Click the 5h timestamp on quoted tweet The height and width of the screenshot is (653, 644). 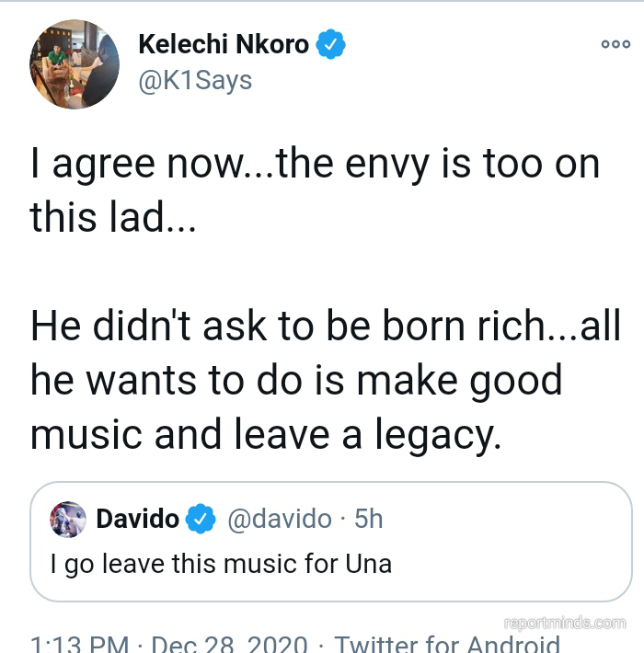coord(368,519)
